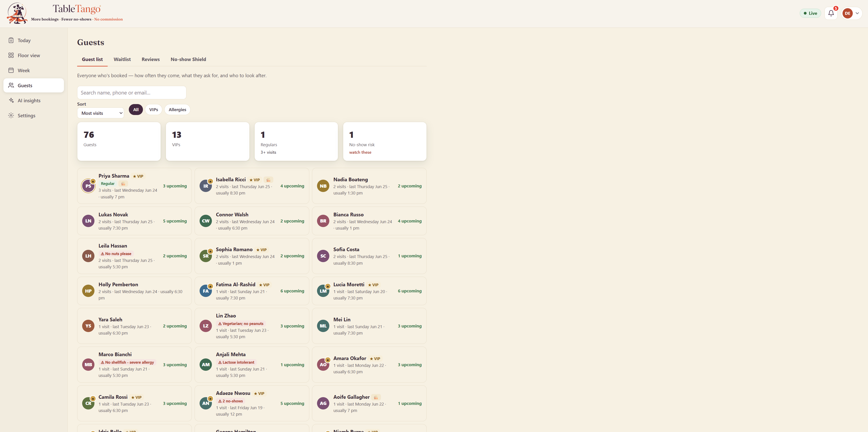Viewport: 868px width, 432px height.
Task: Filter guests by Allergies chip
Action: point(177,110)
